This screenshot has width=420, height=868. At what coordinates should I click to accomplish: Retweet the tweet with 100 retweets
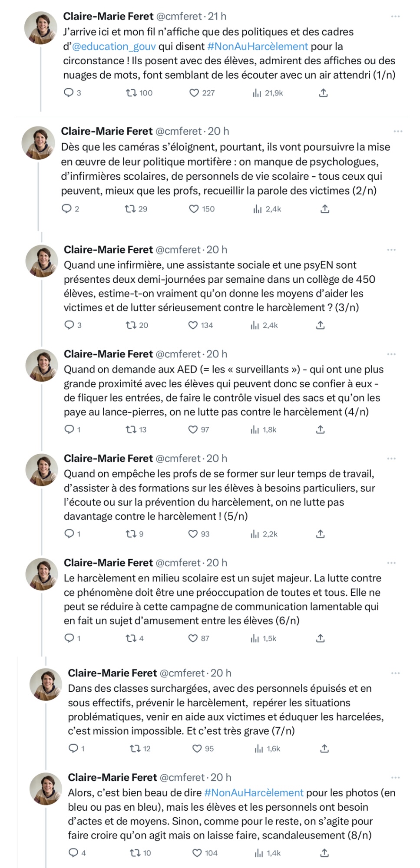132,92
